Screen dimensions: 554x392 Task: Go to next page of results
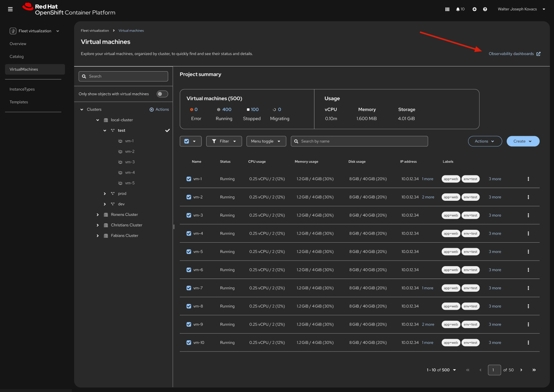pos(521,370)
